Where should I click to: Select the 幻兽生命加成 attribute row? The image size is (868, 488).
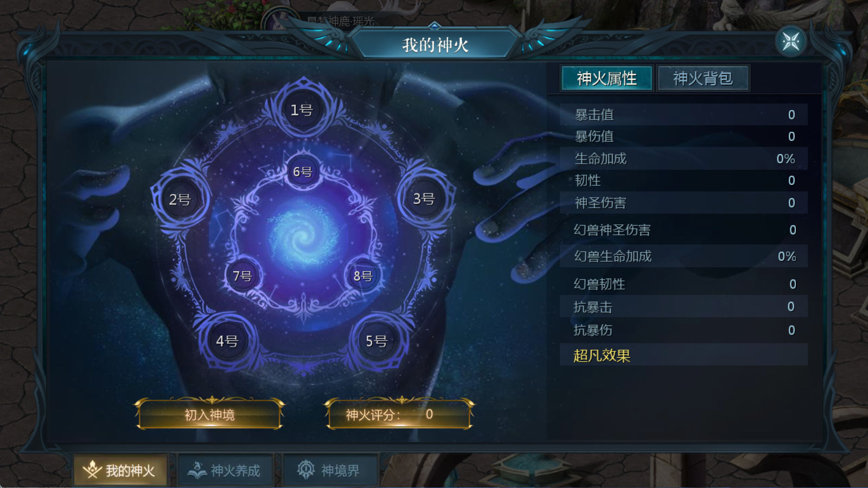684,256
